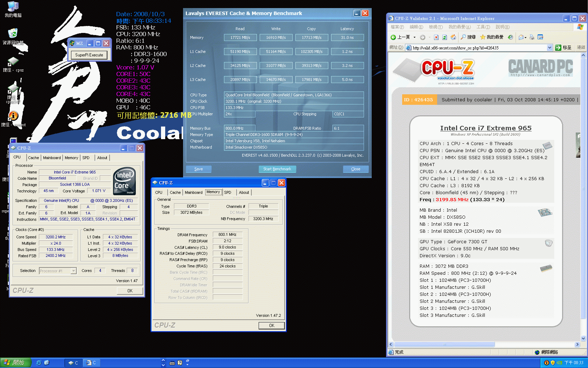Open My Computer desktop icon

[13, 9]
